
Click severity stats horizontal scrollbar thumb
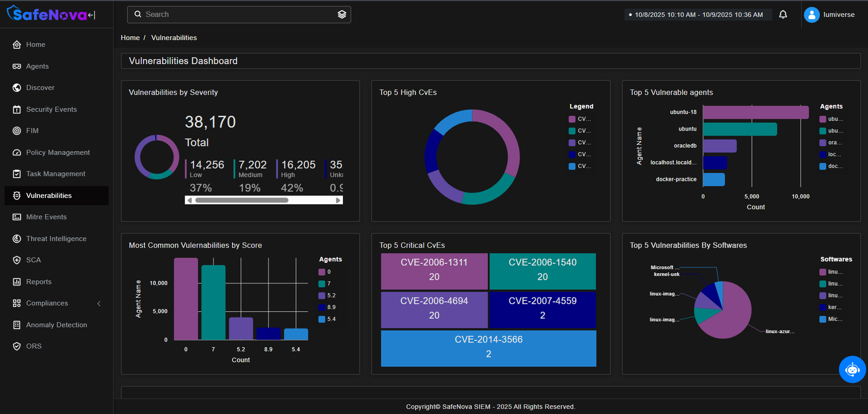[x=241, y=200]
